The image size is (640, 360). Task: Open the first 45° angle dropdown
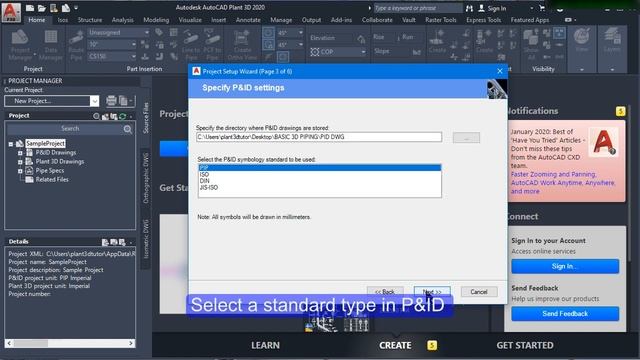[x=300, y=33]
